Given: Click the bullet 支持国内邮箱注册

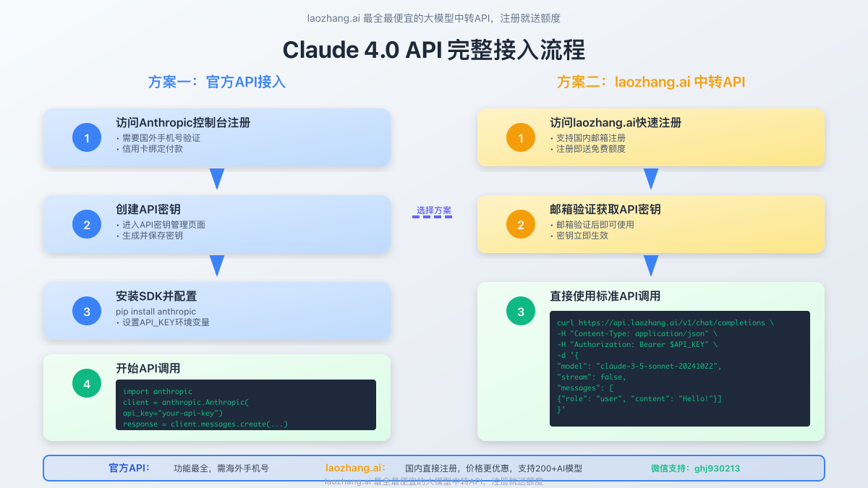Looking at the screenshot, I should [x=587, y=137].
